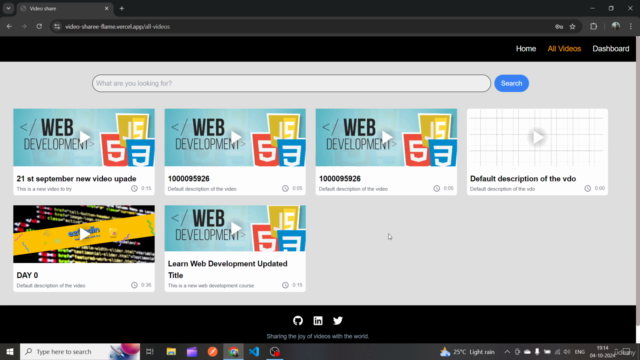Screen dimensions: 640x360
Task: Play the 'Default description of the vdo' blank video
Action: [538, 137]
